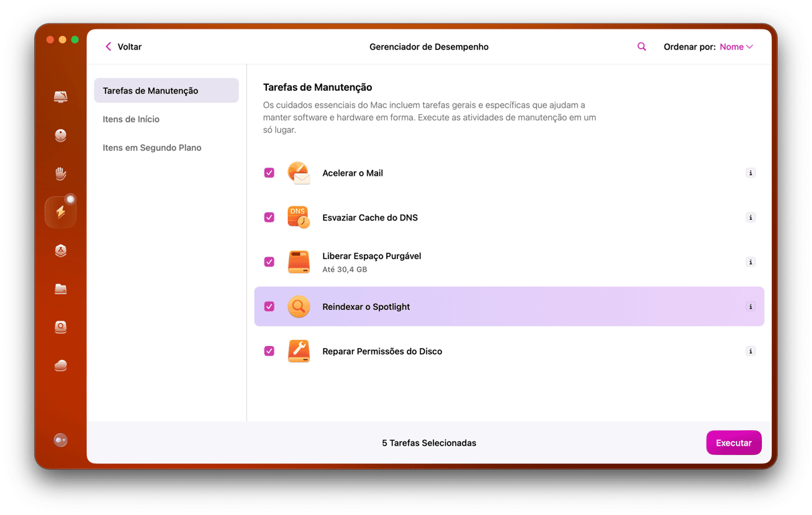The width and height of the screenshot is (812, 515).
Task: Open the Smart Care sidebar icon
Action: click(x=61, y=98)
